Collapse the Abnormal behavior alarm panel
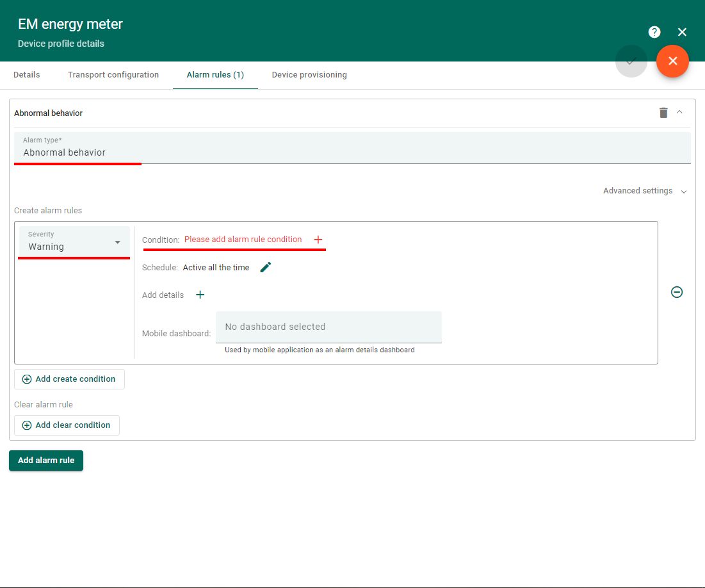Image resolution: width=705 pixels, height=588 pixels. click(680, 112)
